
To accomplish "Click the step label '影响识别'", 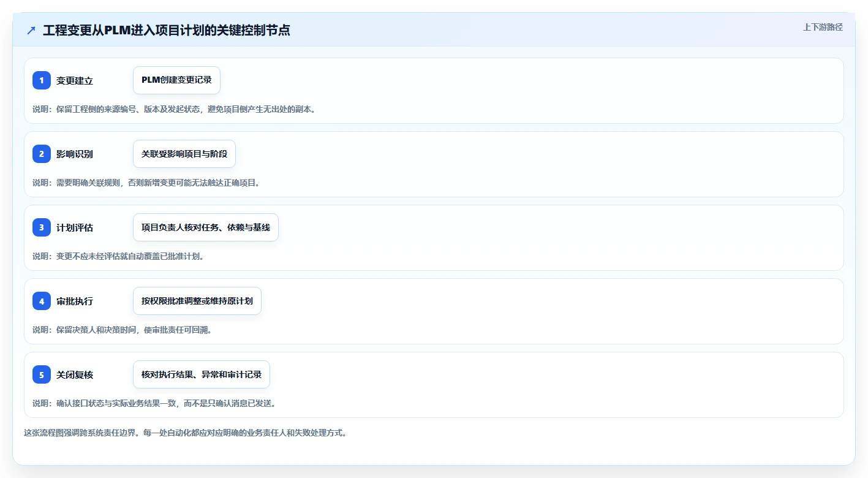I will tap(75, 154).
